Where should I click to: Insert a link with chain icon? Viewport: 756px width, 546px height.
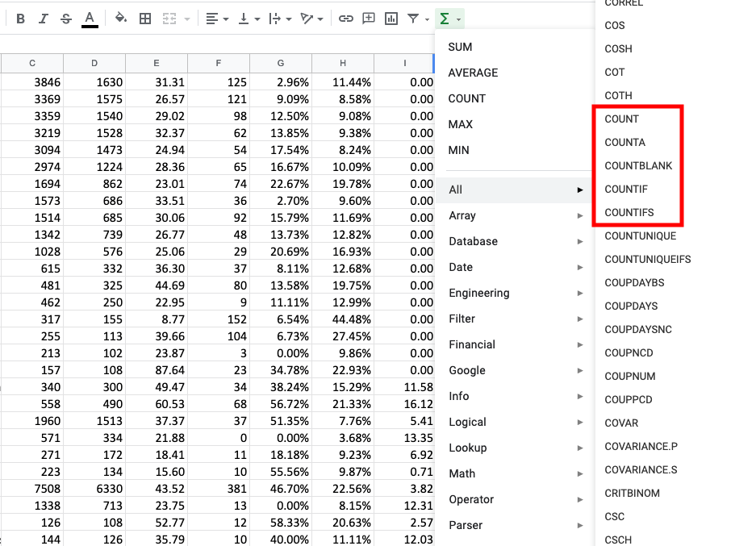(345, 19)
